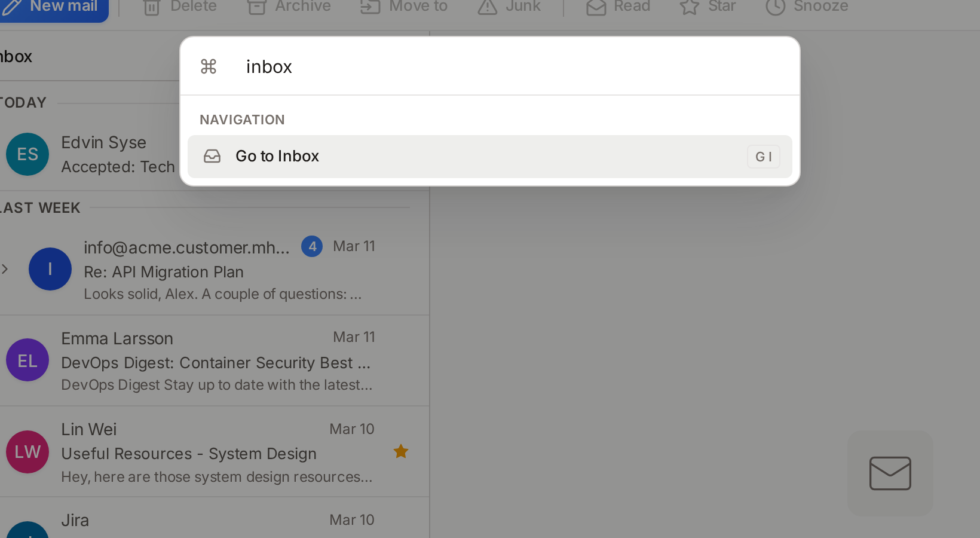This screenshot has height=538, width=980.
Task: Mark as Junk using warning icon
Action: click(x=488, y=7)
